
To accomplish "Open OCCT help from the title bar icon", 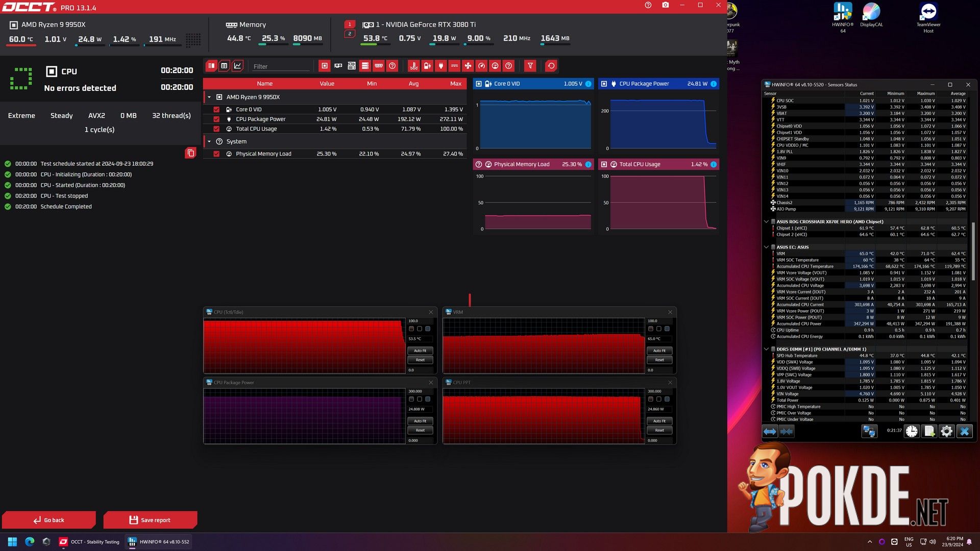I will [648, 5].
